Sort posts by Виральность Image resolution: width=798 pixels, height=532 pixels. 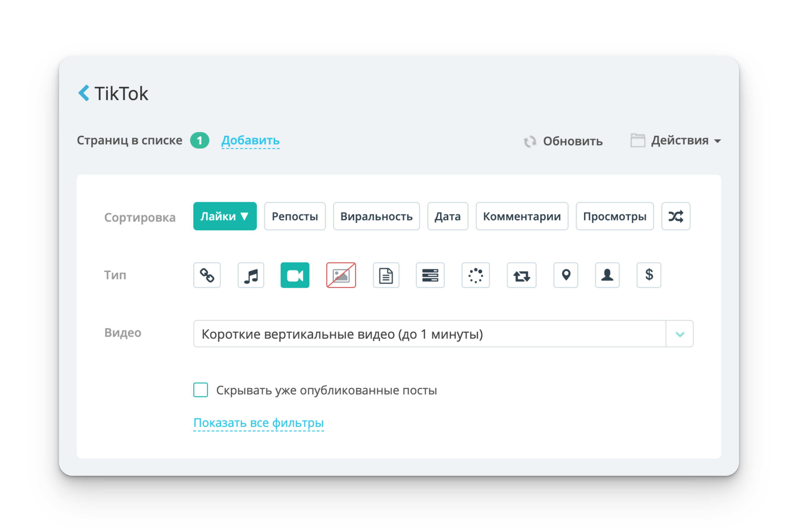pos(376,216)
